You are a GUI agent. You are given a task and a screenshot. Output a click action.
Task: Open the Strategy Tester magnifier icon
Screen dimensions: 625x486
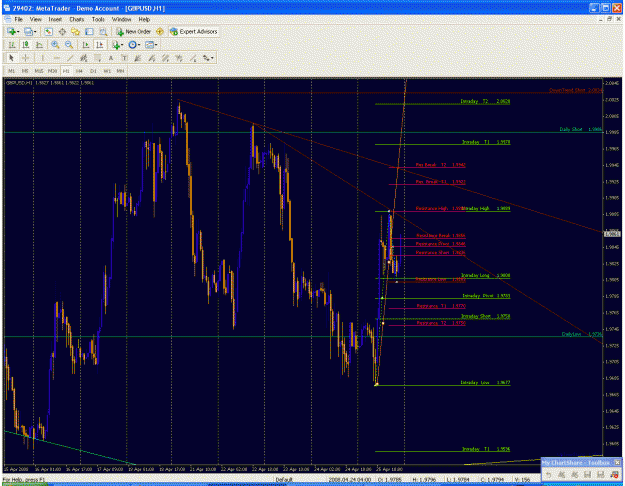pyautogui.click(x=103, y=32)
